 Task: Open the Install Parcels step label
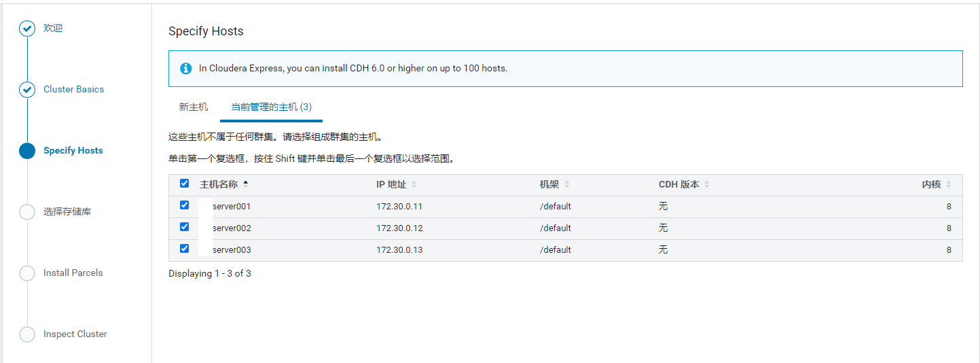pyautogui.click(x=73, y=273)
